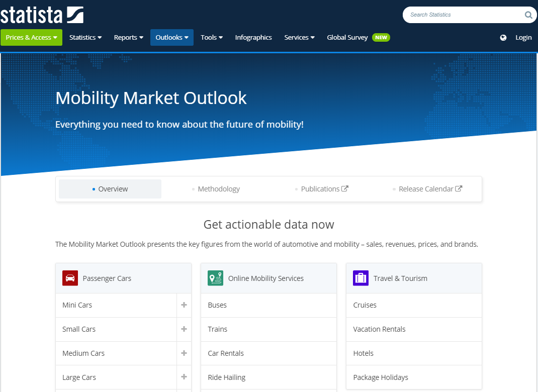Open the Buses segment link
The image size is (538, 392).
[268, 305]
